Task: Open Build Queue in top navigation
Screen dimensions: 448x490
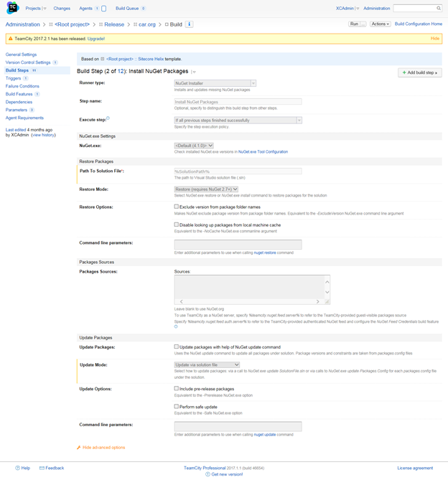Action: [x=127, y=9]
